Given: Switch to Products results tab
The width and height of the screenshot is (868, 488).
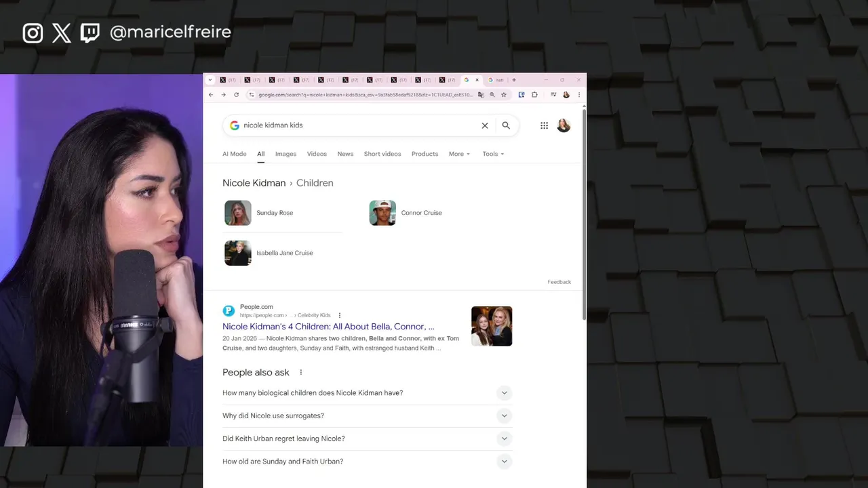Looking at the screenshot, I should click(x=425, y=154).
